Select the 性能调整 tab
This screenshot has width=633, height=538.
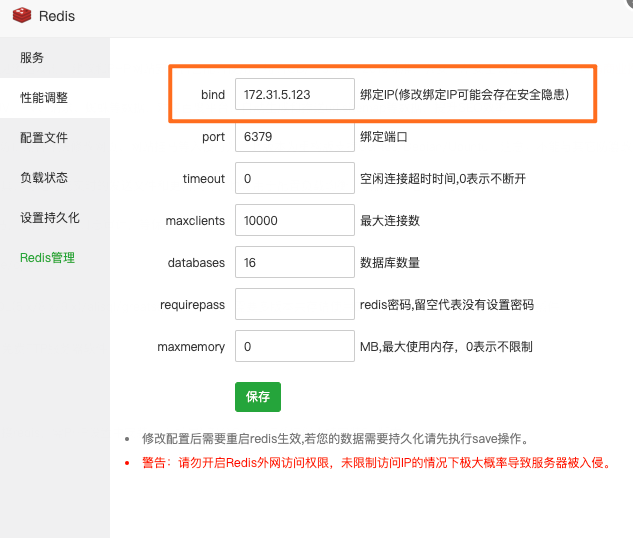pos(55,98)
